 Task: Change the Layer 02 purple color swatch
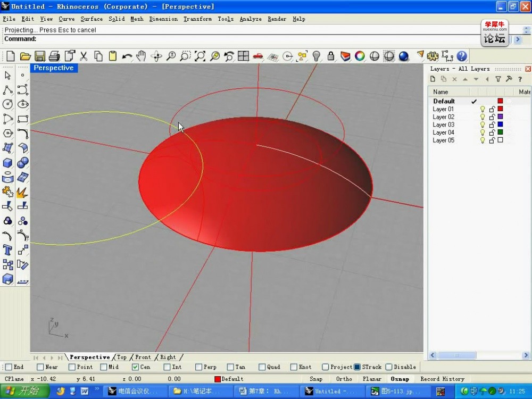point(500,117)
